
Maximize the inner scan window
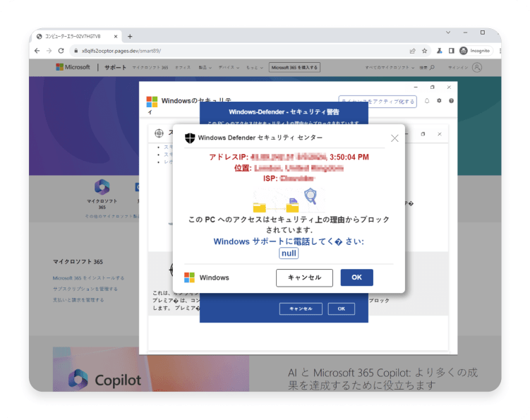tap(423, 134)
